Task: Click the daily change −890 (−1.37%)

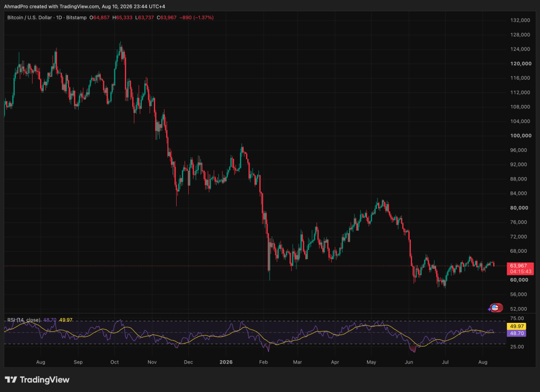Action: click(197, 17)
